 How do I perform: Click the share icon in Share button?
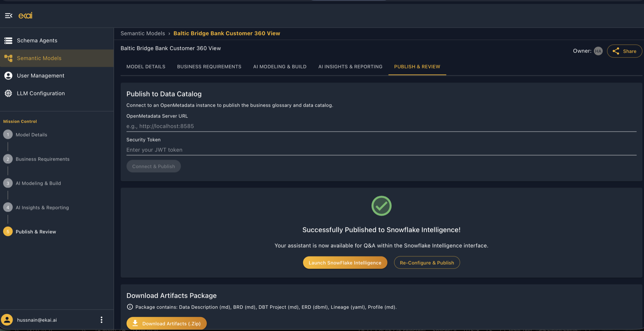tap(616, 51)
